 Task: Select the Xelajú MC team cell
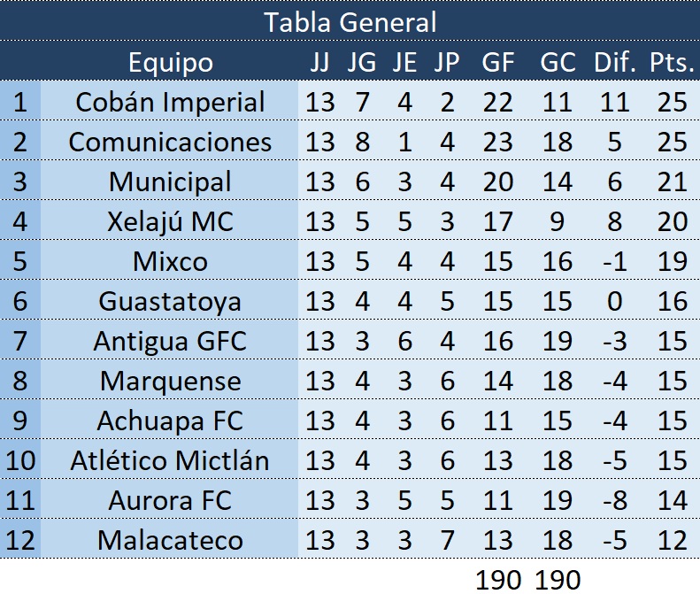click(170, 221)
